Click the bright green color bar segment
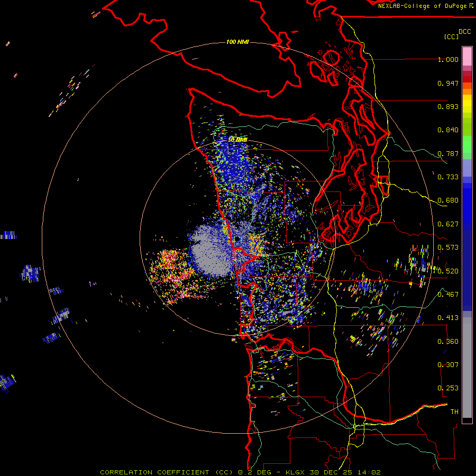 (x=467, y=144)
